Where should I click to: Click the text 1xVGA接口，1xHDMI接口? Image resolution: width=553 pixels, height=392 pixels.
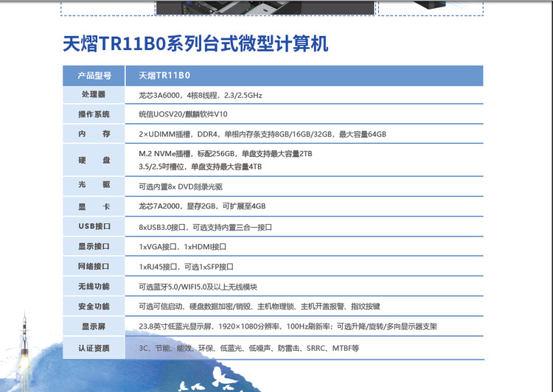[x=182, y=247]
